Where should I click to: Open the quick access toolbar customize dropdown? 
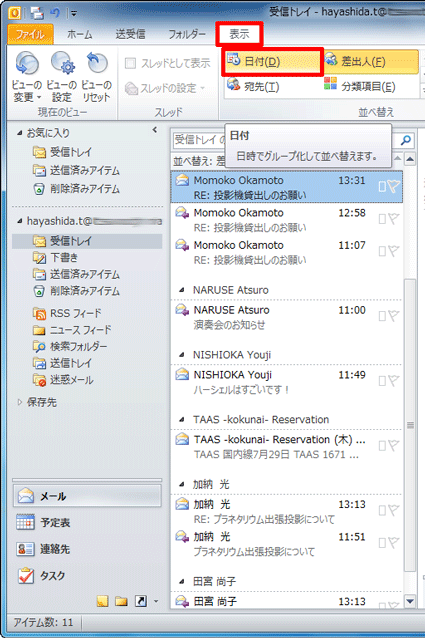tap(74, 13)
